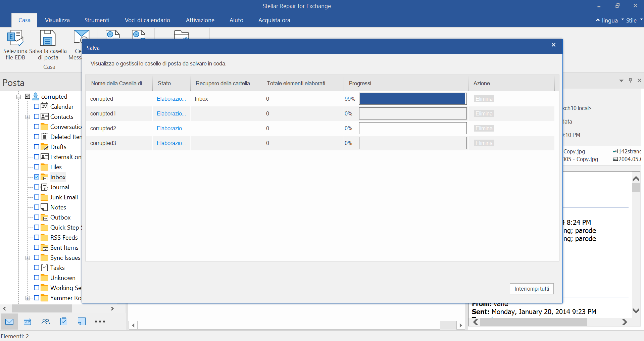Click Salva la casella di posta icon
This screenshot has height=341, width=644.
[48, 39]
